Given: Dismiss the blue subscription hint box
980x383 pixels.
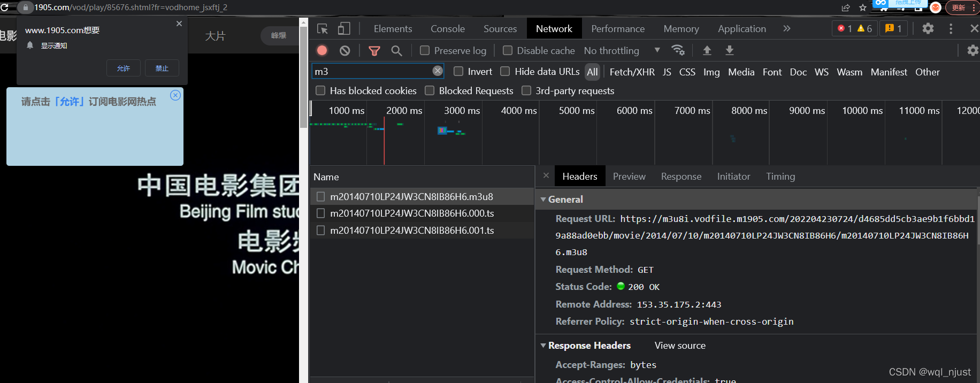Looking at the screenshot, I should pos(175,95).
